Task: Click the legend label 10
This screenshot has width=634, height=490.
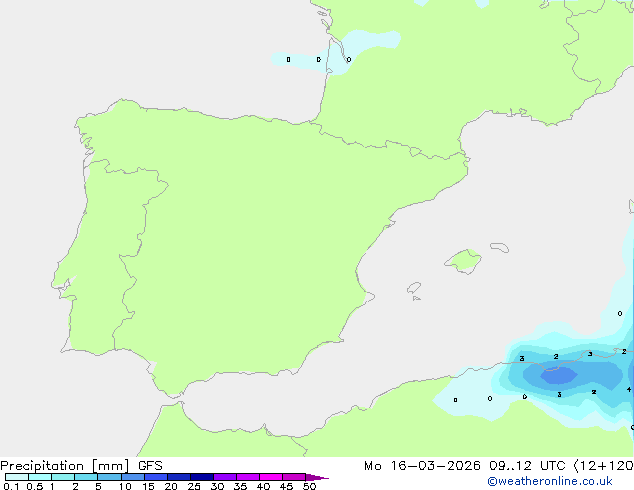Action: pyautogui.click(x=125, y=486)
